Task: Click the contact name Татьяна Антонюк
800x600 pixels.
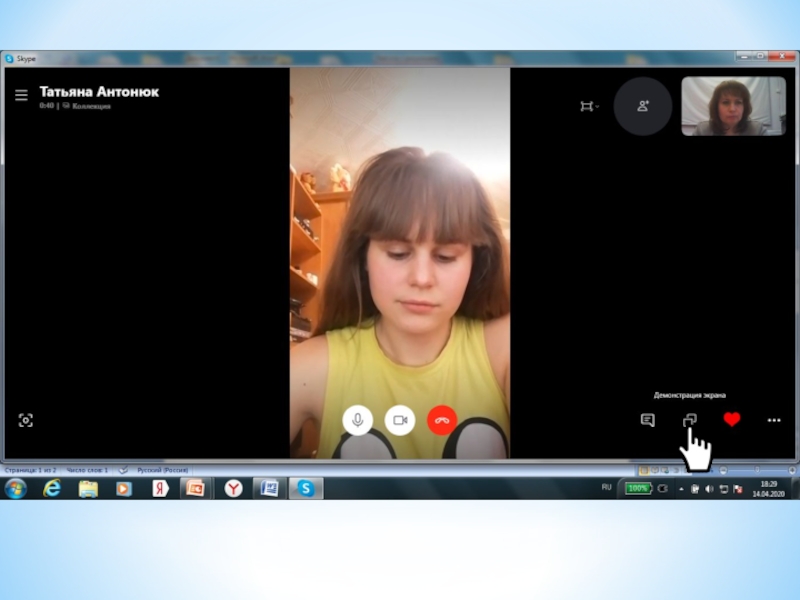Action: click(x=99, y=92)
